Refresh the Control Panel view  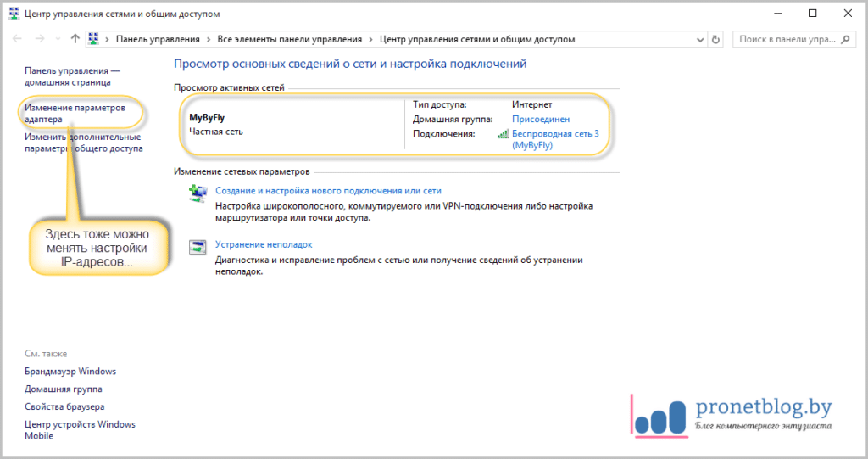click(x=715, y=39)
